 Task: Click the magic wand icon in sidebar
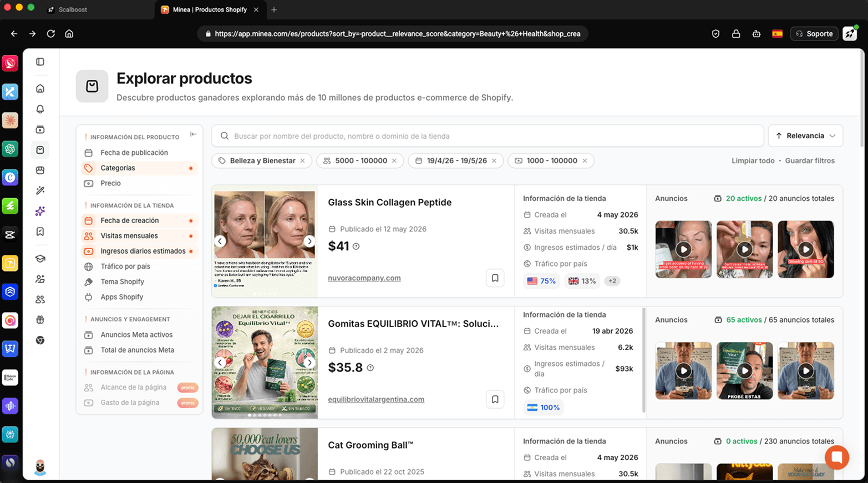click(x=40, y=190)
